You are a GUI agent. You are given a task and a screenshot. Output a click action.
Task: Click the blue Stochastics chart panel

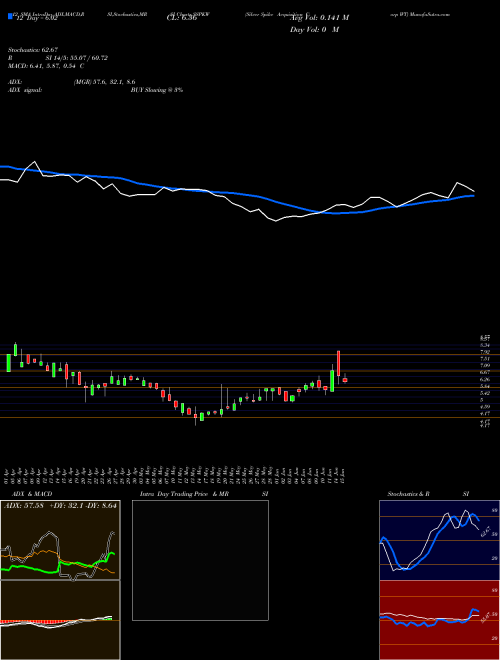pyautogui.click(x=439, y=540)
